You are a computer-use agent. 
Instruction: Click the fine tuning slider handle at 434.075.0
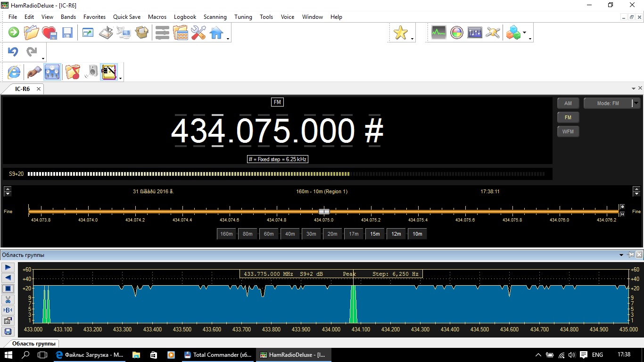[324, 212]
